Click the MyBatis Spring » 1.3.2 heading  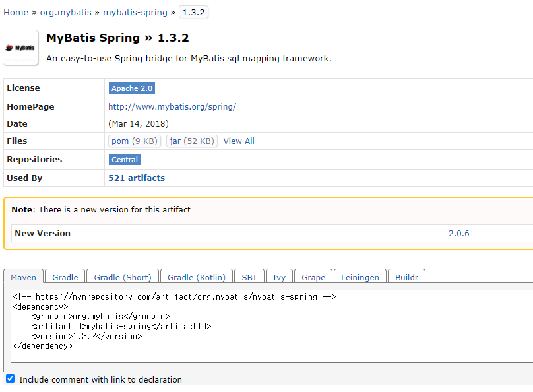(x=117, y=38)
